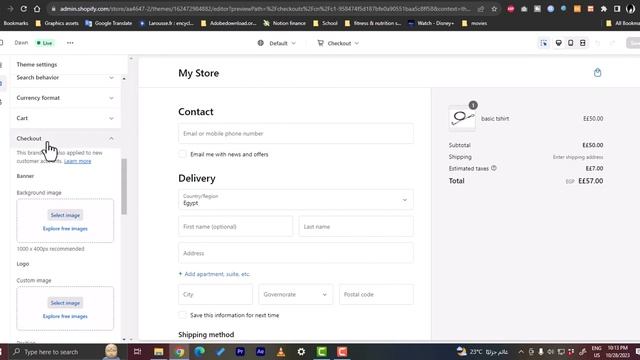Click the City field
Screen dimensions: 640x360
[215, 294]
